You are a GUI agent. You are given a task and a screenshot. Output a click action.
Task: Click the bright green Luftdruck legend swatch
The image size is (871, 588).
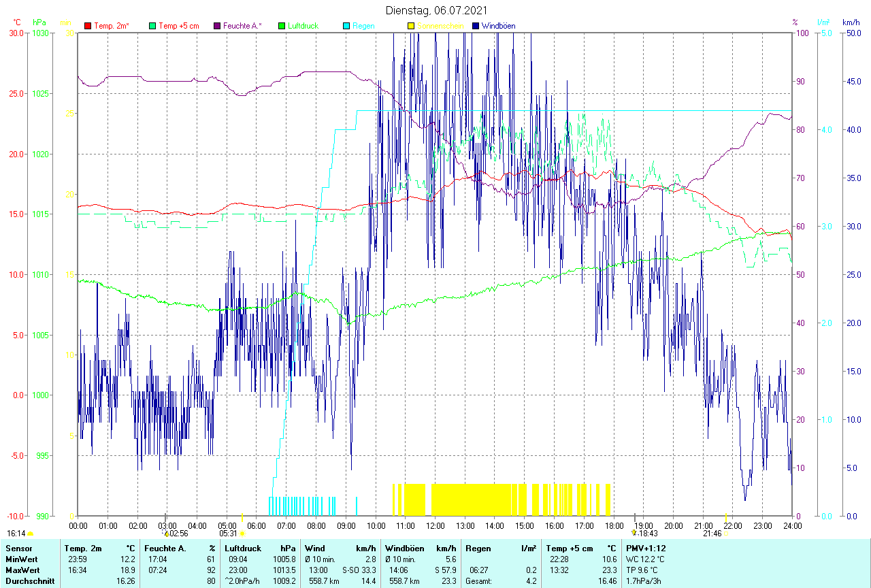[282, 26]
